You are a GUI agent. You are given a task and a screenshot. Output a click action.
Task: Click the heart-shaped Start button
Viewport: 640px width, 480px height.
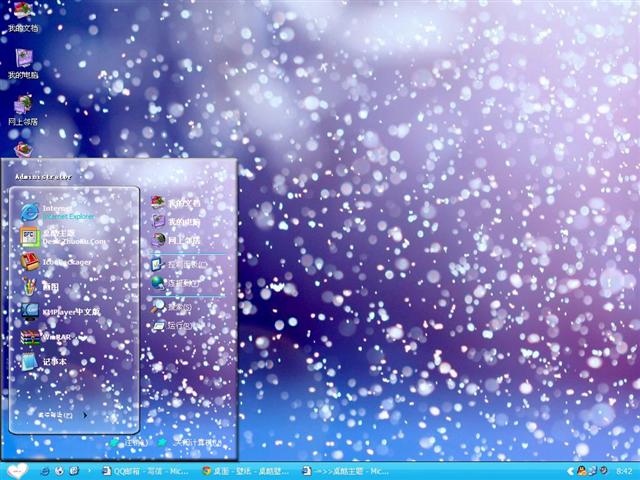17,471
